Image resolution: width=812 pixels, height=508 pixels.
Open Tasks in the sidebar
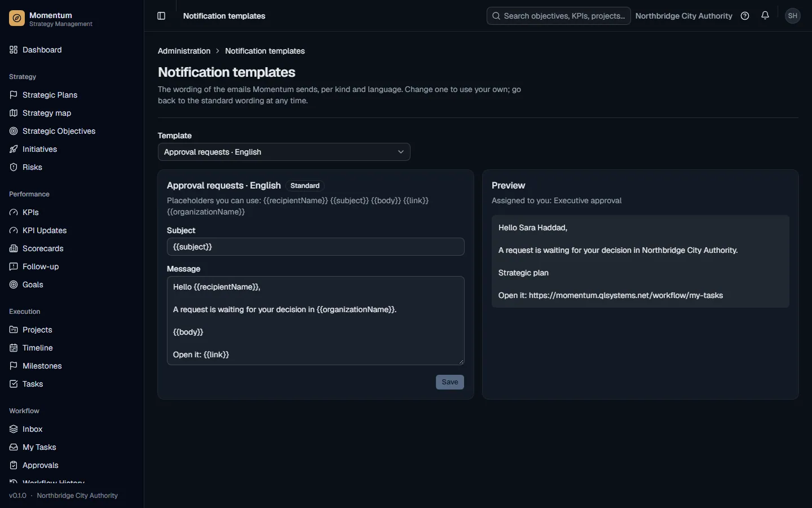[x=72, y=384]
